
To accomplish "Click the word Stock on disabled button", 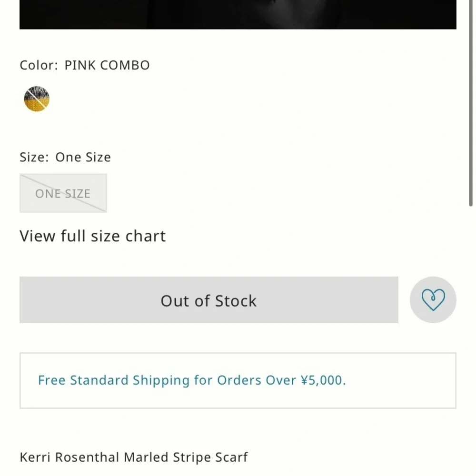I will 236,301.
